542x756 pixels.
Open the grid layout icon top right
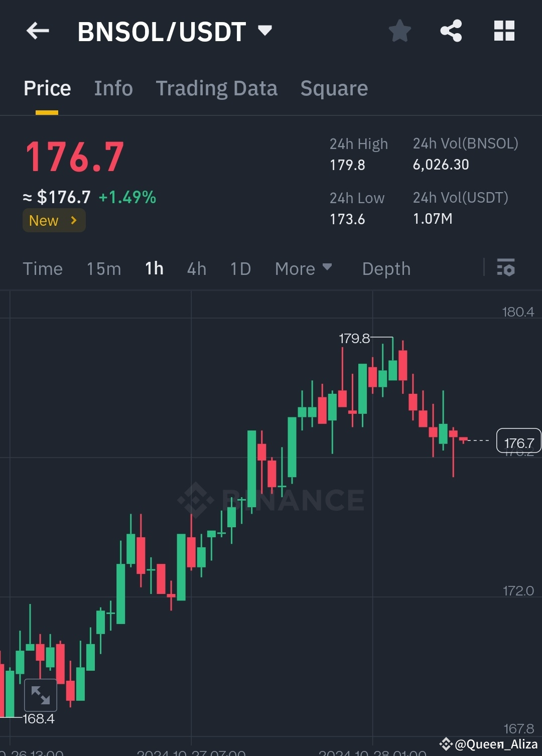pos(504,31)
